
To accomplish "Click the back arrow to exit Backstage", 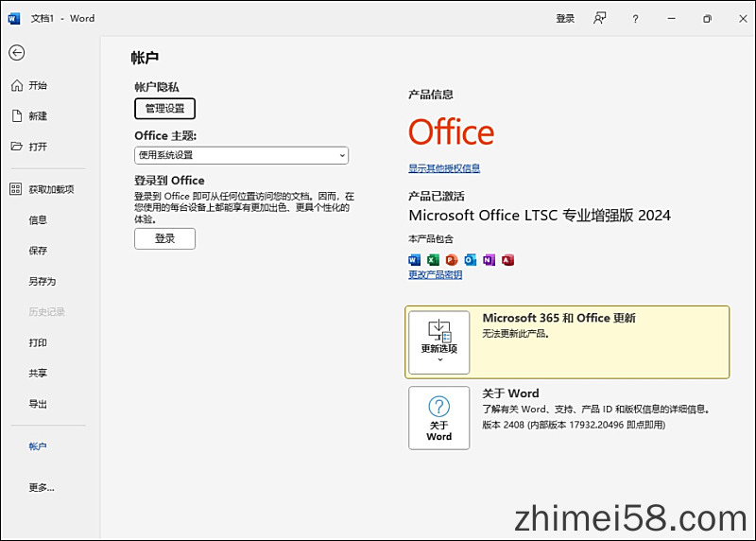I will pos(16,53).
